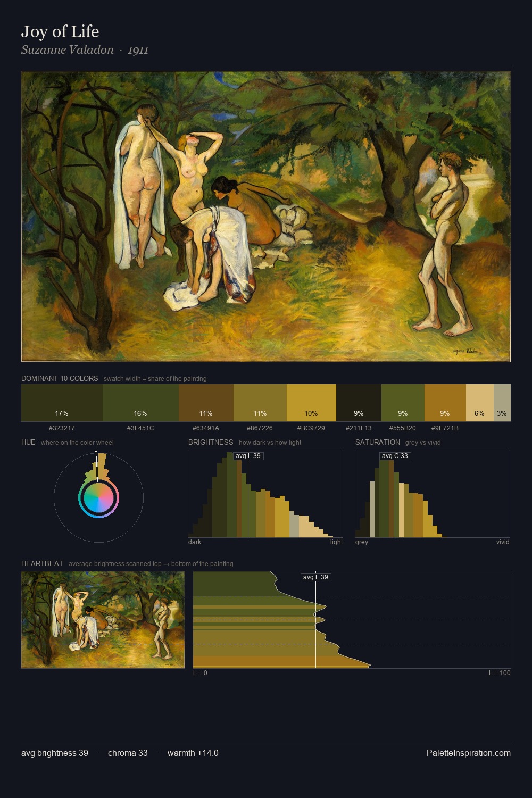Screen dimensions: 532x798
Task: Click the L = 100 axis label
Action: tap(500, 673)
